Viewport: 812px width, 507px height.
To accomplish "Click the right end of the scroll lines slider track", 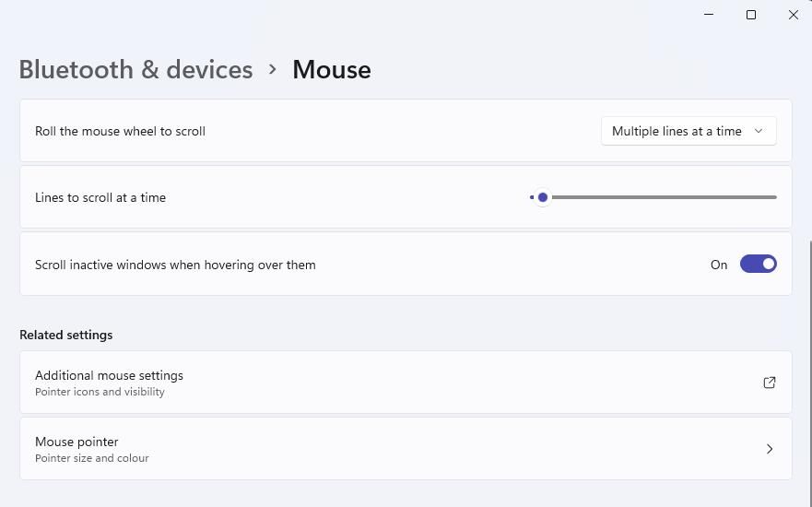I will (x=775, y=197).
